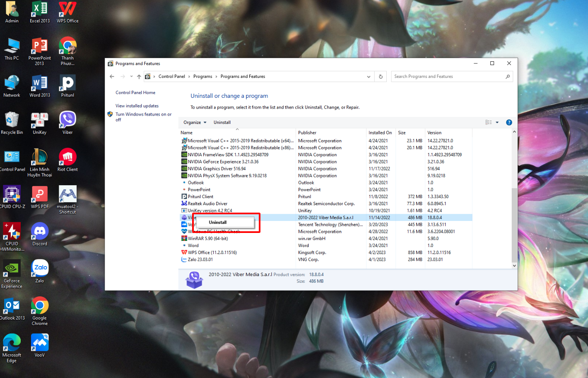Screen dimensions: 588x378
Task: Expand the chevron after Programs breadcrumb
Action: (216, 76)
